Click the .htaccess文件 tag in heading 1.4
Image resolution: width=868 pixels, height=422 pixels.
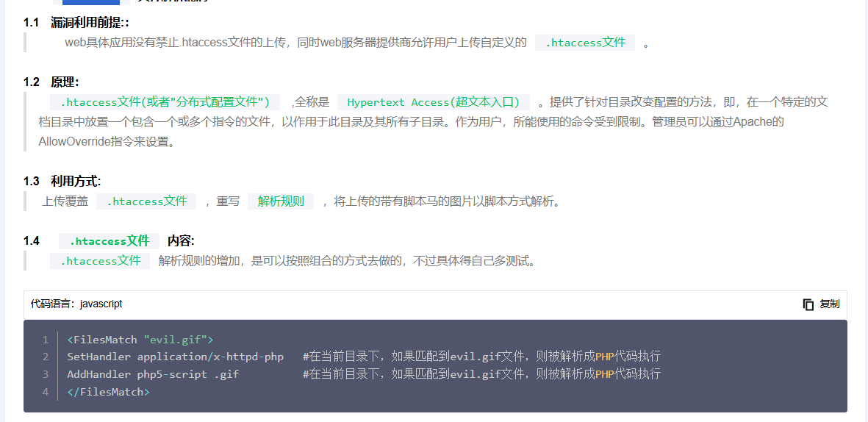(x=109, y=241)
